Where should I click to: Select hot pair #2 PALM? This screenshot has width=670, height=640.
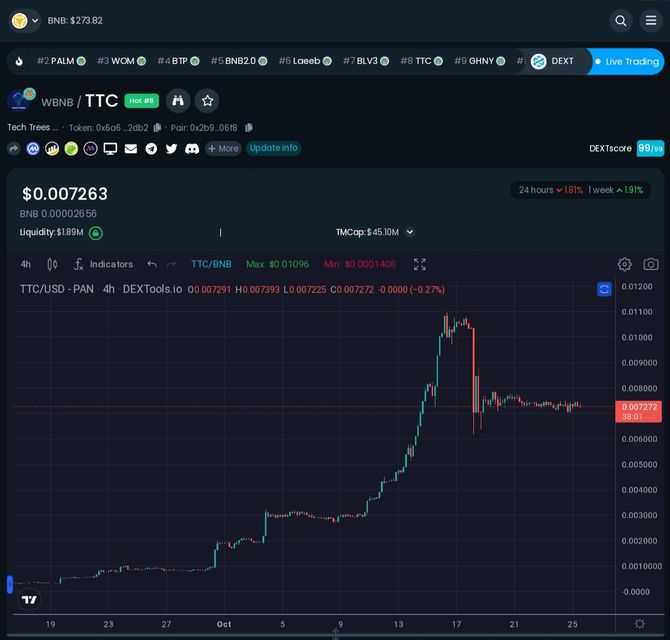(x=61, y=61)
